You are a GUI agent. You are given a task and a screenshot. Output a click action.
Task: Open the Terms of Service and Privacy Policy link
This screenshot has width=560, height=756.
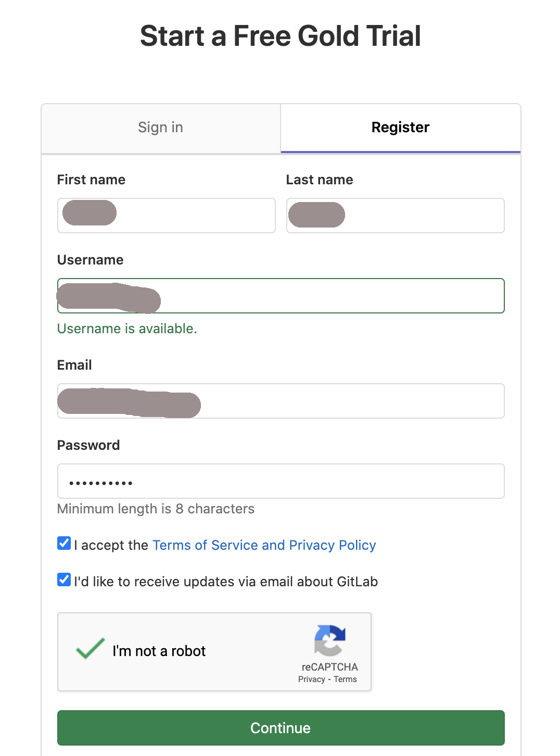(x=264, y=545)
